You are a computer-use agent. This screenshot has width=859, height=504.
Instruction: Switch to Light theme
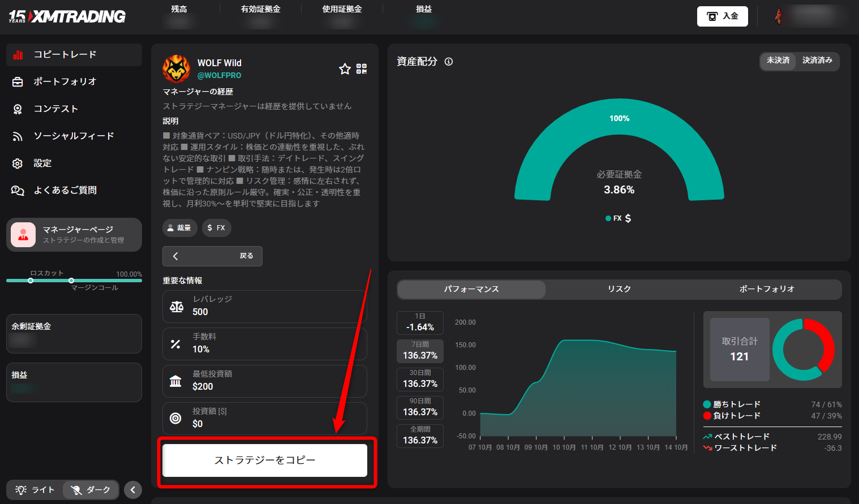(35, 490)
